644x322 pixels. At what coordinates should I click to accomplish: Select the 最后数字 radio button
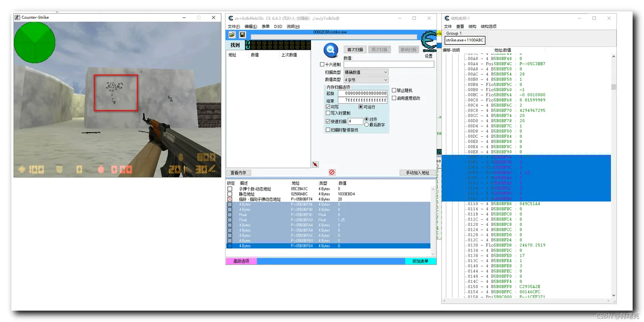tap(367, 125)
